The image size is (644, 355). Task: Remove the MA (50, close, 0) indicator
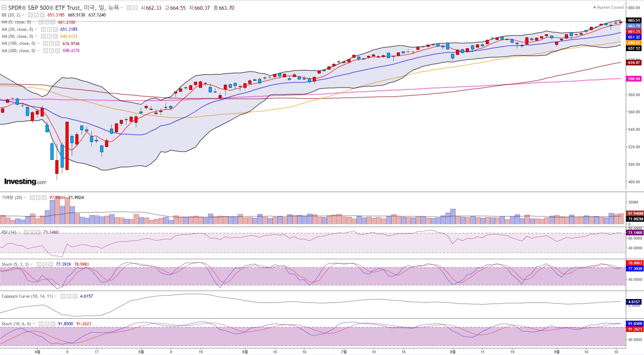pos(55,36)
